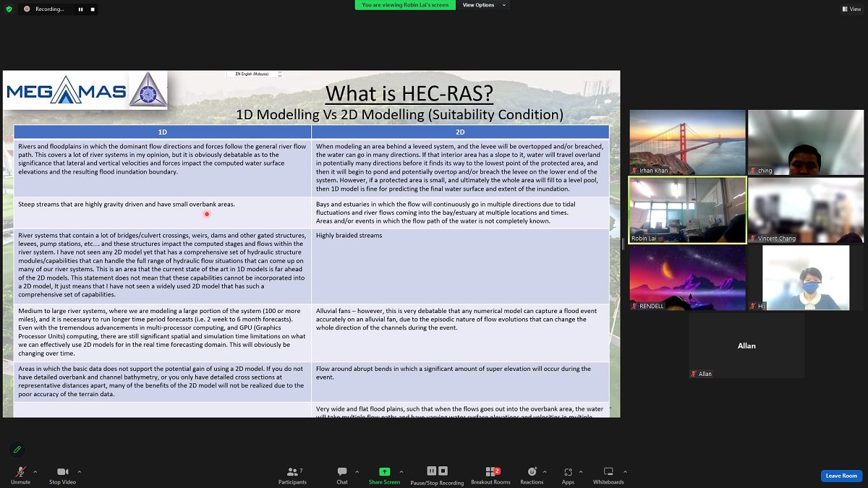Open Breakout Rooms
Image resolution: width=868 pixels, height=488 pixels.
coord(491,475)
